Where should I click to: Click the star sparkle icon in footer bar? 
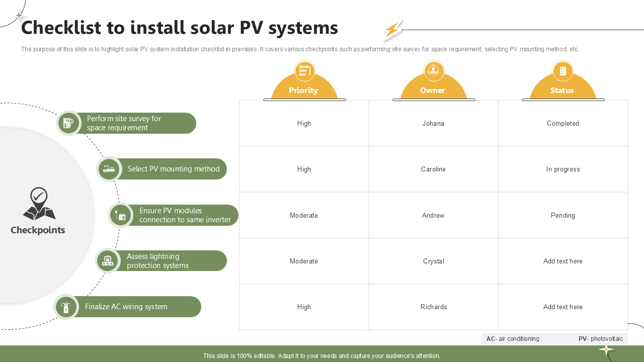click(x=606, y=350)
